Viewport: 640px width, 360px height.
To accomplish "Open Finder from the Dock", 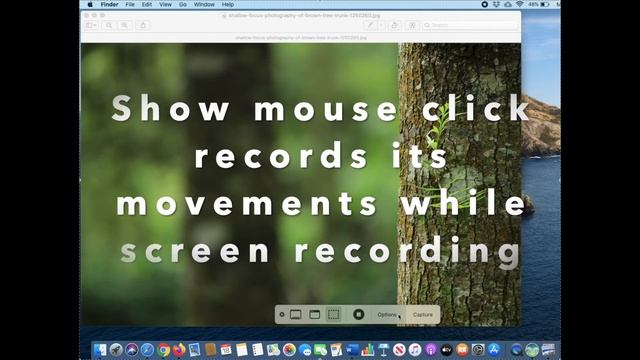I will pyautogui.click(x=100, y=350).
